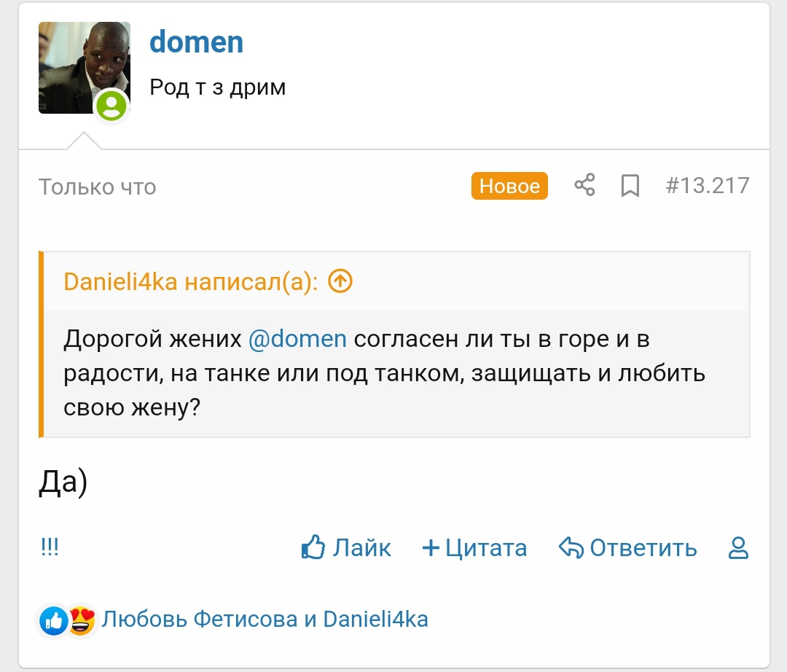Click the @domen mention in the quote

click(x=297, y=339)
